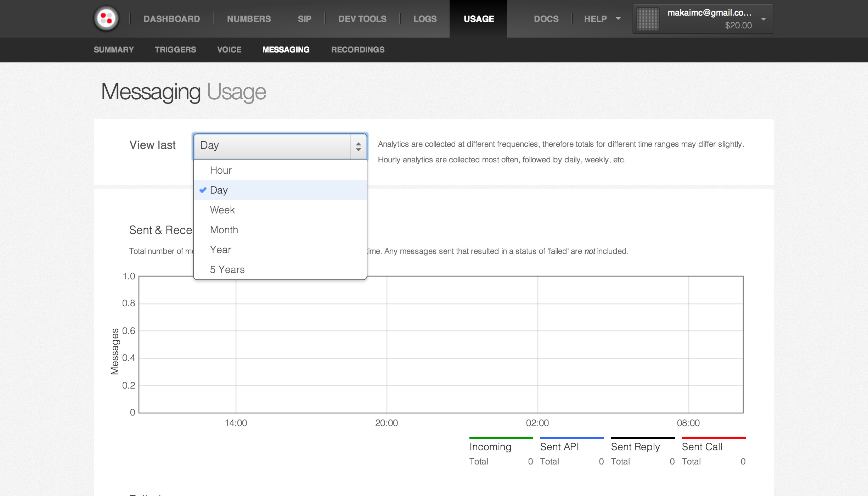
Task: Choose Month in the dropdown list
Action: click(x=280, y=230)
